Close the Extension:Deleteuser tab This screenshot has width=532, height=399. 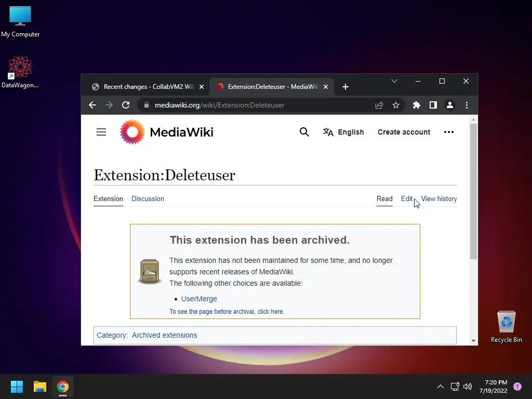(326, 87)
